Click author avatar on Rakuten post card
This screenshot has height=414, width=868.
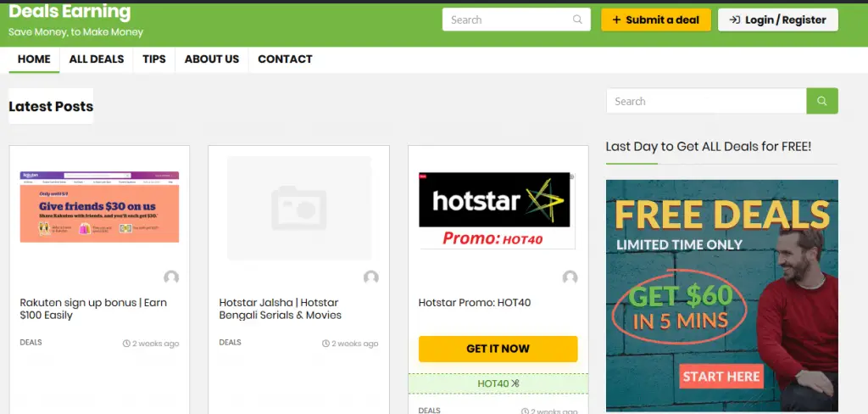click(x=171, y=277)
